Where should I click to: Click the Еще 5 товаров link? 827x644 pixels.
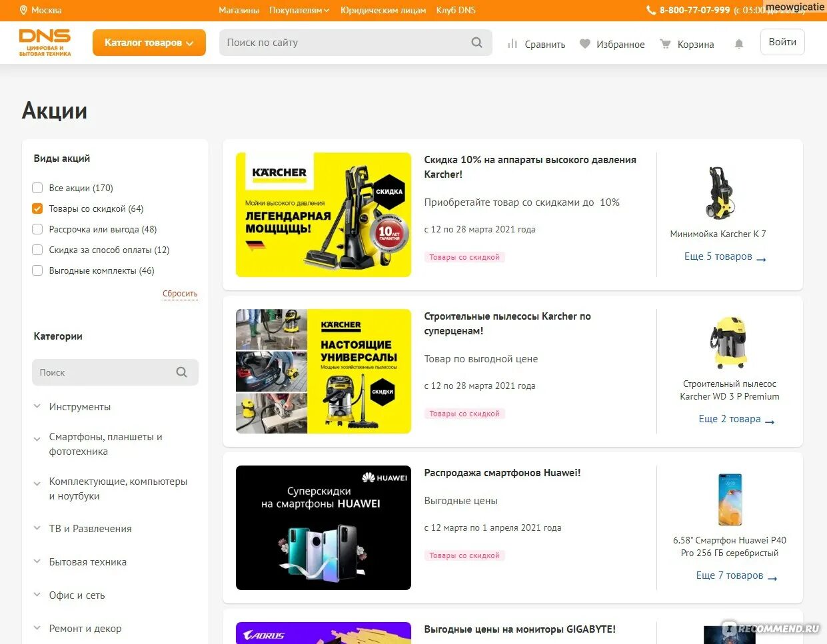click(718, 256)
